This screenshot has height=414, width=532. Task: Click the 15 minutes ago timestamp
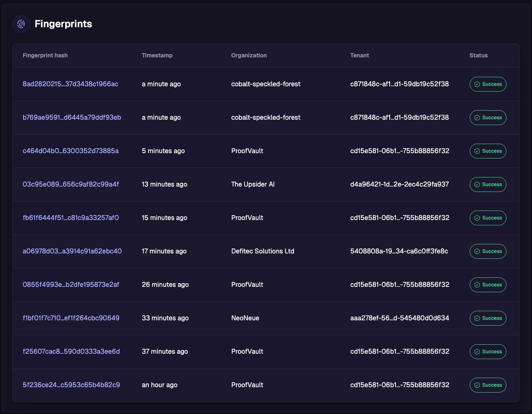[164, 218]
